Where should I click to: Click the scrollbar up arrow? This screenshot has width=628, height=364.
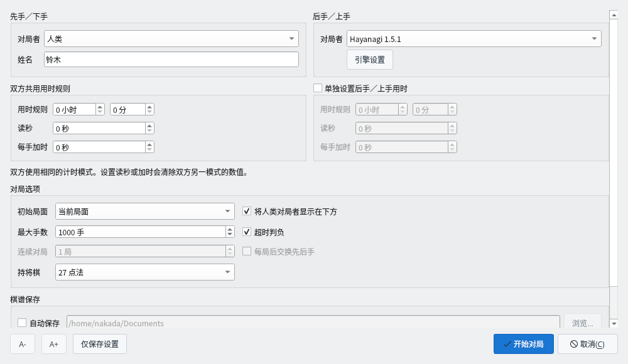click(x=614, y=15)
